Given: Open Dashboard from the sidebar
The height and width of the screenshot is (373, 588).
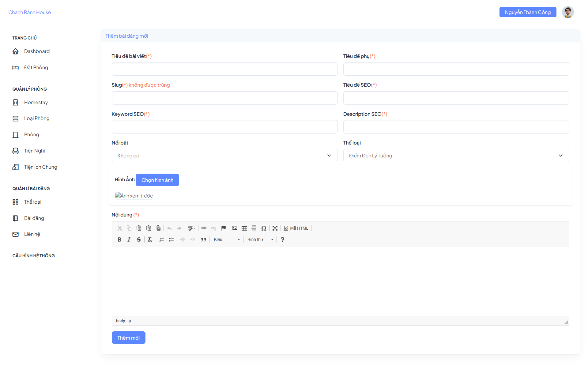Looking at the screenshot, I should (x=37, y=51).
